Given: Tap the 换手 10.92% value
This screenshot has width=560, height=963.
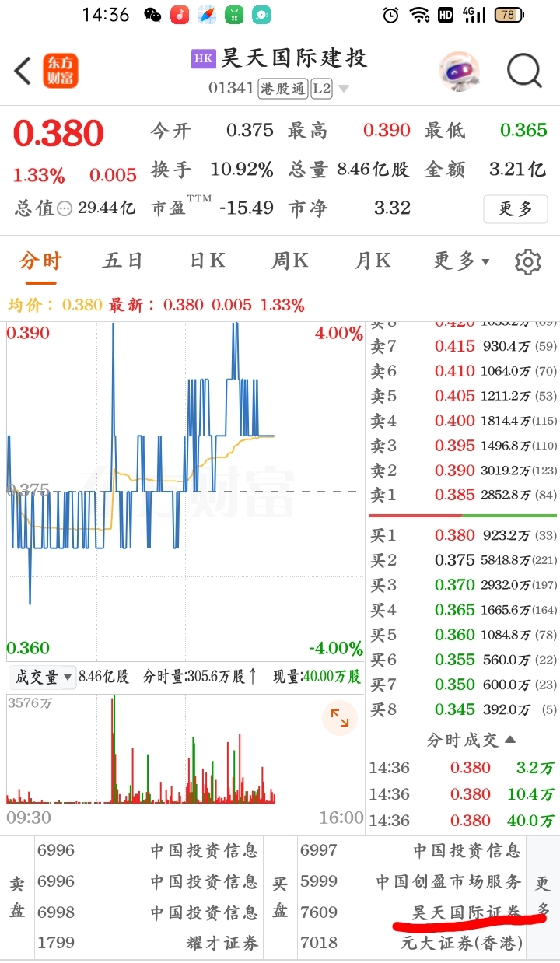Looking at the screenshot, I should click(242, 169).
